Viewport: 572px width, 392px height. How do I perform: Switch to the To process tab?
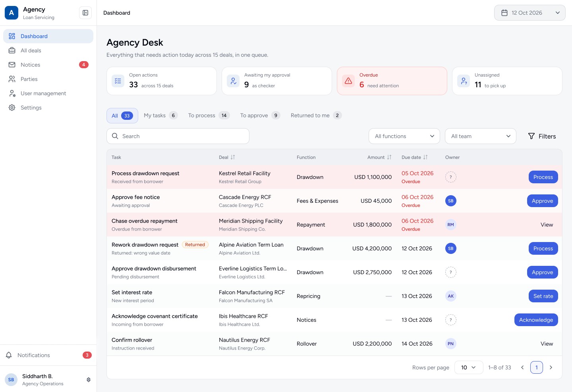[x=209, y=115]
